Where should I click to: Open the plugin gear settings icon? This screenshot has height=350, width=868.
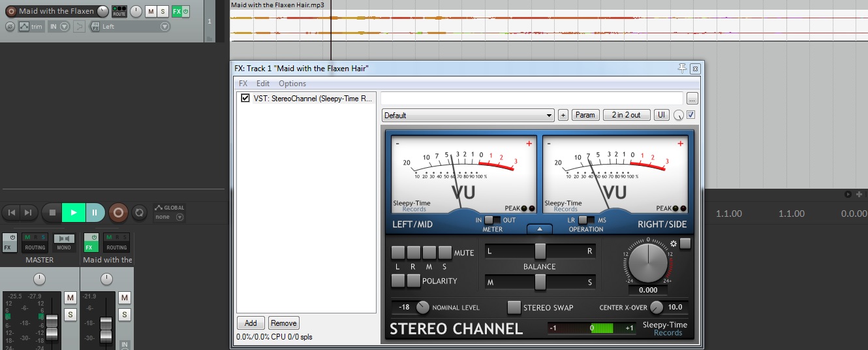[674, 244]
